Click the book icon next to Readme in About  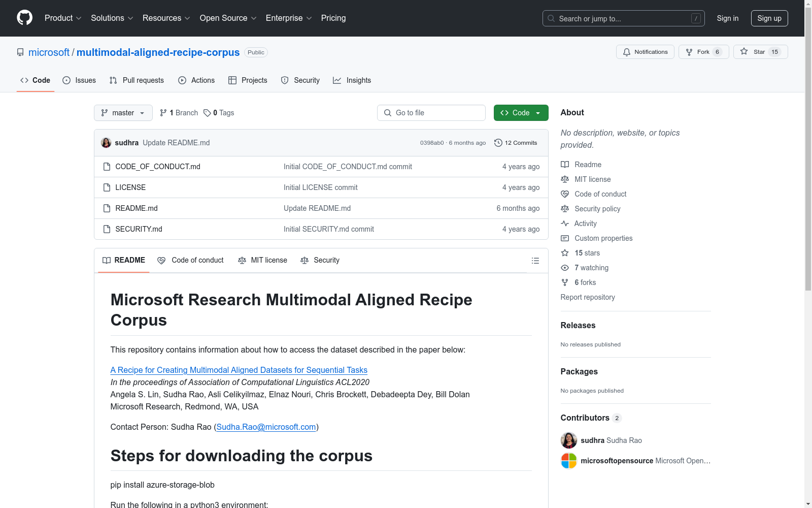click(x=565, y=165)
